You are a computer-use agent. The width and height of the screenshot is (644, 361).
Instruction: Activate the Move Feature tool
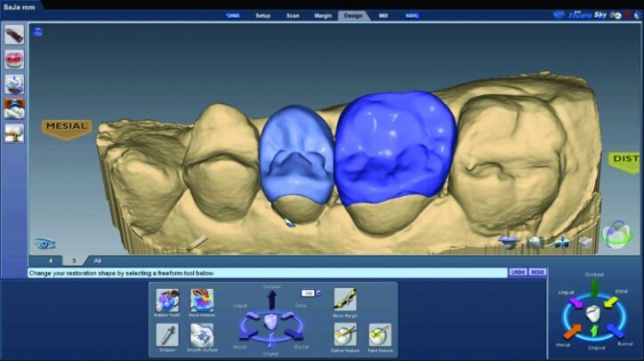pyautogui.click(x=201, y=300)
